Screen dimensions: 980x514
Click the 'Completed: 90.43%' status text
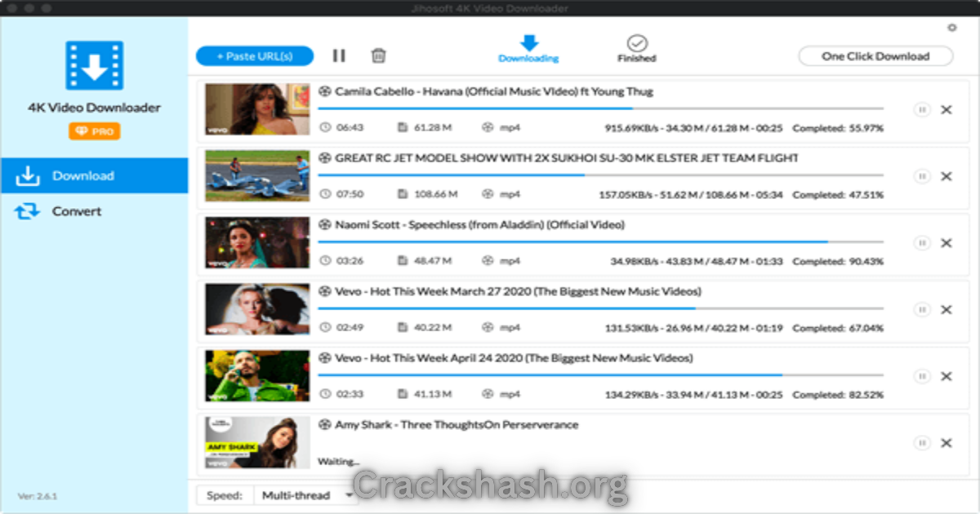pos(838,262)
